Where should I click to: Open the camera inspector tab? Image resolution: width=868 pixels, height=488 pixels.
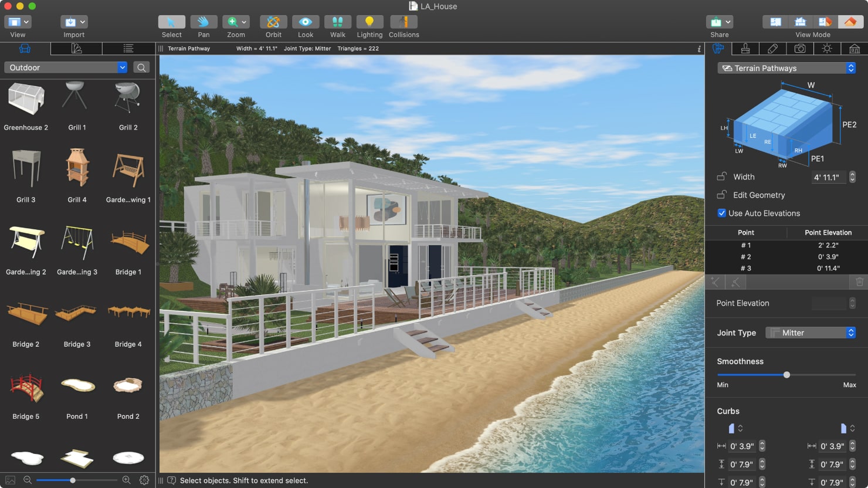click(800, 49)
